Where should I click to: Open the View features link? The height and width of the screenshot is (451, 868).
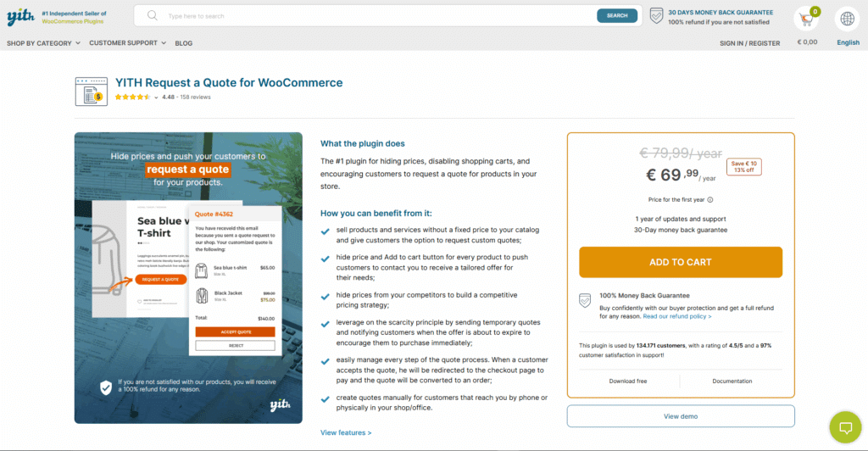point(346,432)
